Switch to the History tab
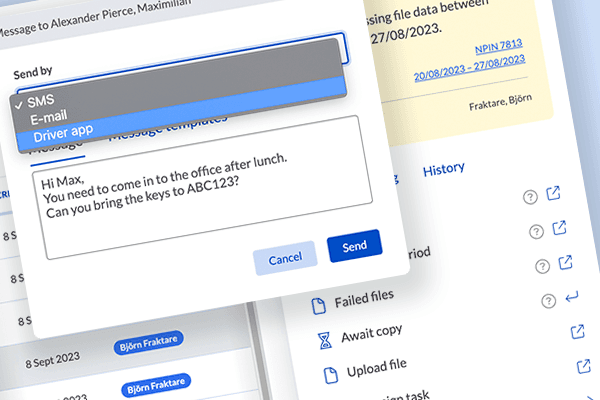Image resolution: width=600 pixels, height=400 pixels. pos(443,170)
